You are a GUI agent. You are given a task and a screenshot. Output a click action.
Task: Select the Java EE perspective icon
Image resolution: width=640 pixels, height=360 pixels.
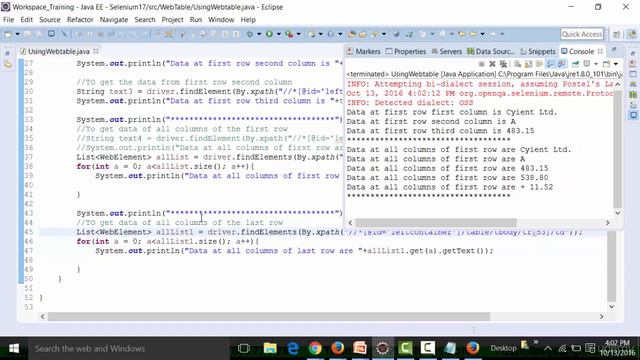(x=631, y=34)
